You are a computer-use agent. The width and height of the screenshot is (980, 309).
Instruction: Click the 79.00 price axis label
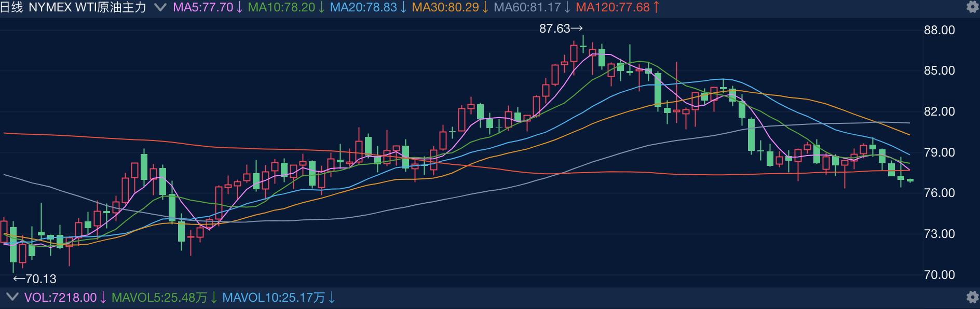pos(940,152)
